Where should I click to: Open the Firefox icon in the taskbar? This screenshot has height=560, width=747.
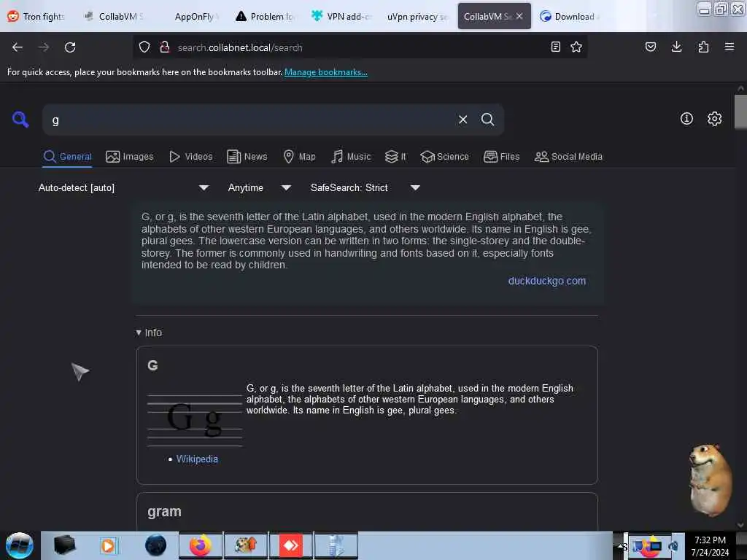[201, 545]
